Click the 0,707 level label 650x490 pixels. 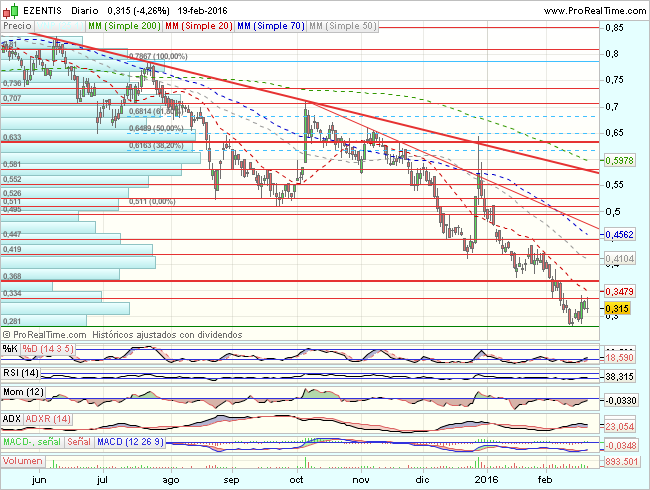click(x=12, y=98)
